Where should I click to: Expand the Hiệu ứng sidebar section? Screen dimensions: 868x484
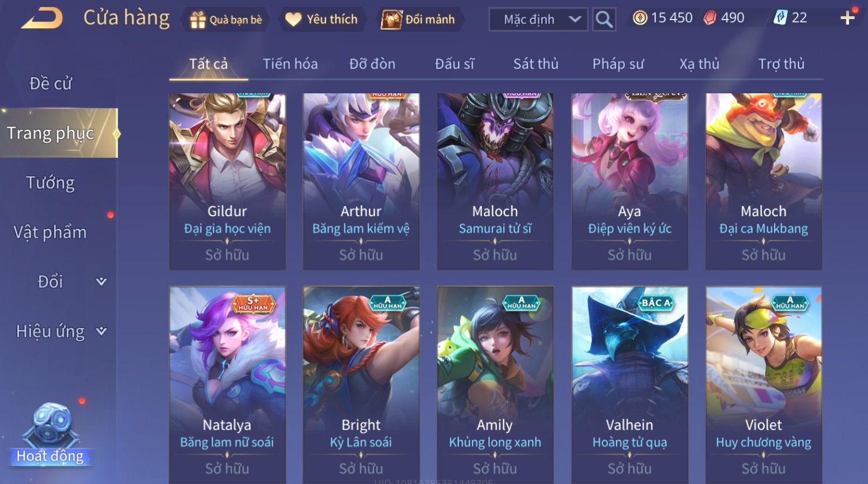coord(101,331)
